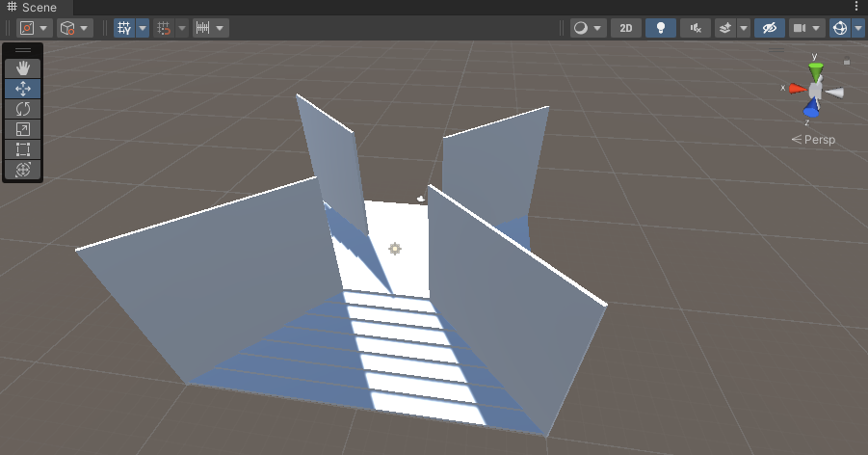This screenshot has width=868, height=455.
Task: Open the handle rotation global/local dropdown
Action: (75, 28)
